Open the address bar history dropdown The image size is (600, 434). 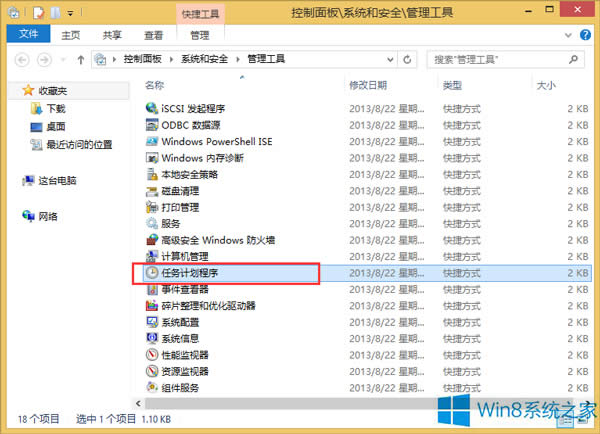[390, 59]
